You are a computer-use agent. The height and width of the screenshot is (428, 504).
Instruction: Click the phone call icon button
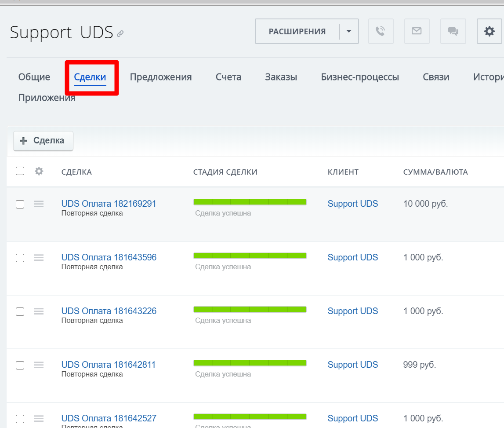tap(381, 31)
